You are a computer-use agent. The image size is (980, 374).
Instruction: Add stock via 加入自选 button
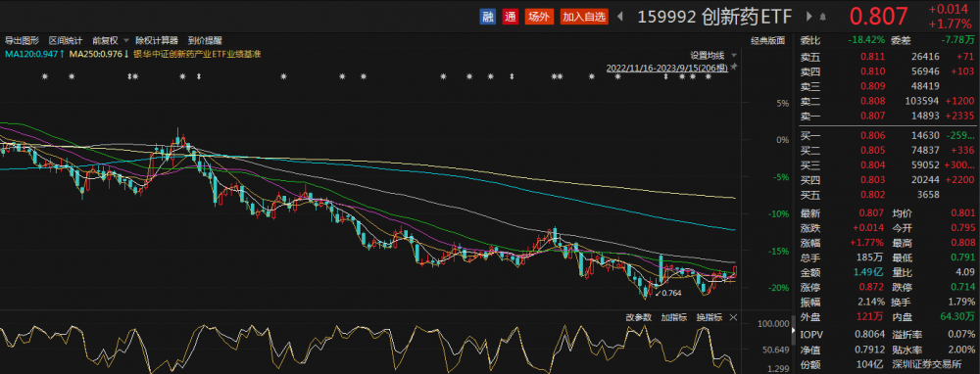coord(584,17)
